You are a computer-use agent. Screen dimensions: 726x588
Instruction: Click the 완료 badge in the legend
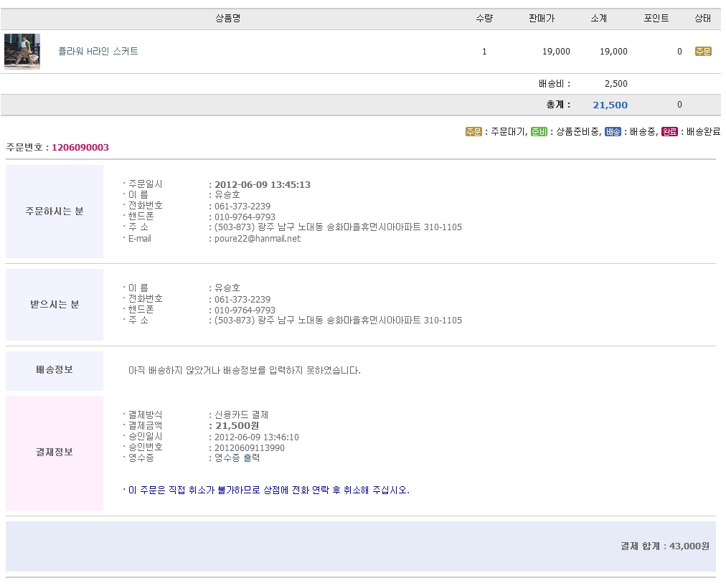(669, 132)
